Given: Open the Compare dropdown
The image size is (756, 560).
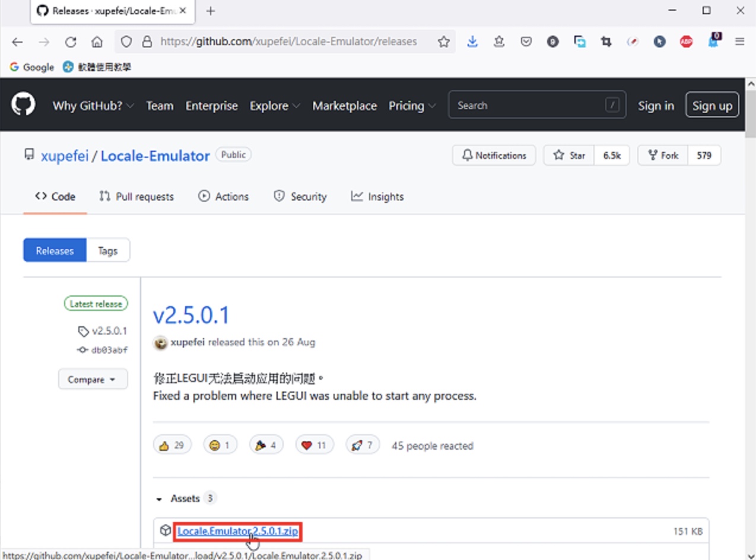Looking at the screenshot, I should coord(93,380).
